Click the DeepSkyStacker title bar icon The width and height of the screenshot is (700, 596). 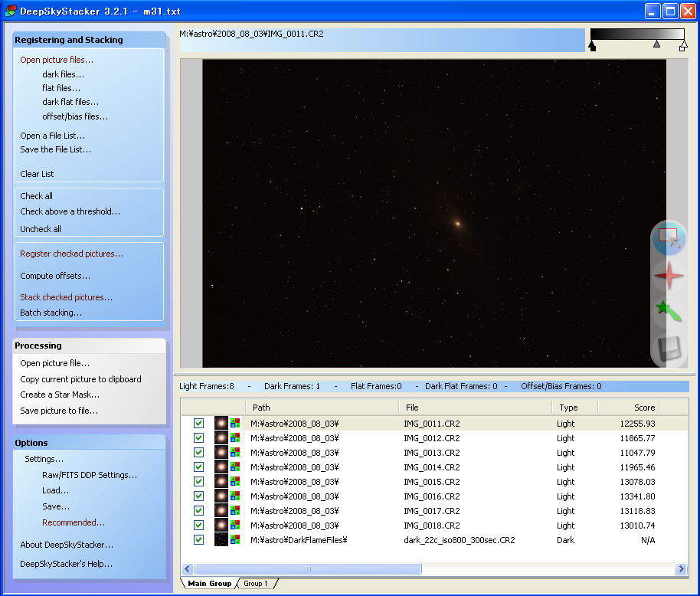coord(10,11)
